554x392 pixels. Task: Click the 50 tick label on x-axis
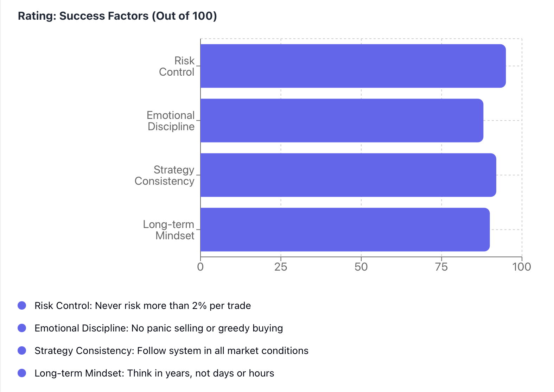click(x=361, y=267)
